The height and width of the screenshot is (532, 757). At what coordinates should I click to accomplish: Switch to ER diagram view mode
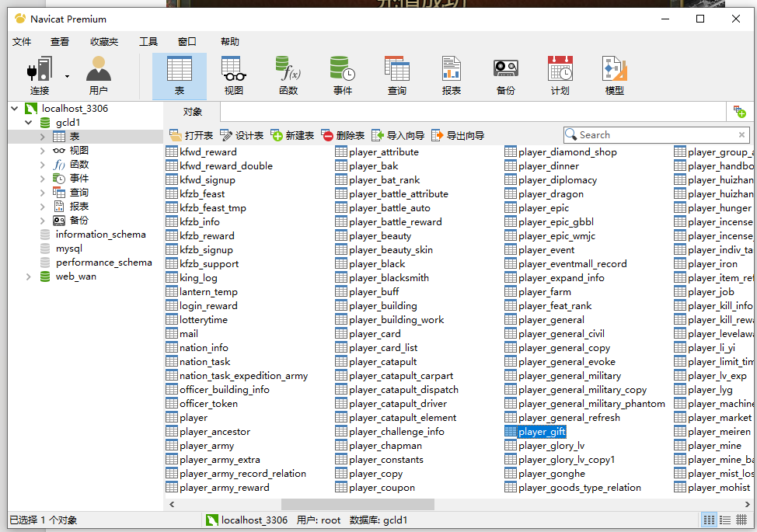tap(741, 520)
